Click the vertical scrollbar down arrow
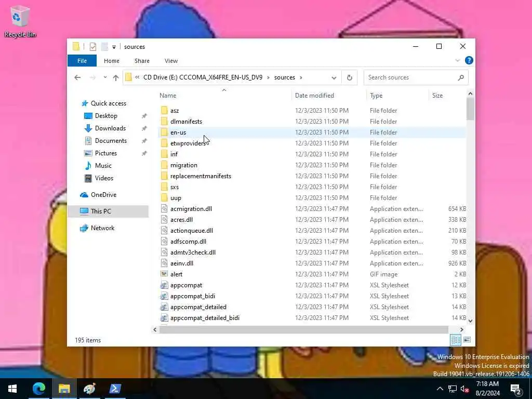This screenshot has width=532, height=399. point(470,321)
